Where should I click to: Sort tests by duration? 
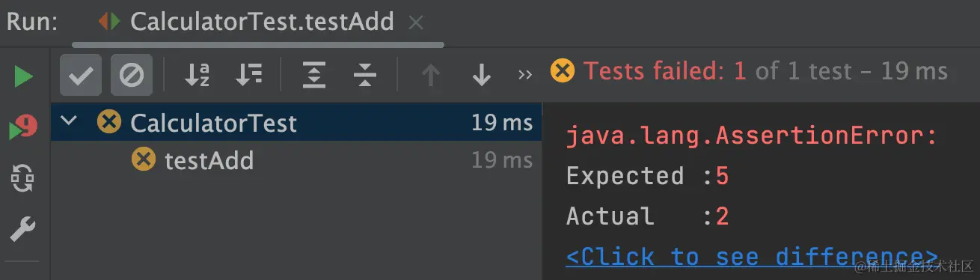point(248,75)
